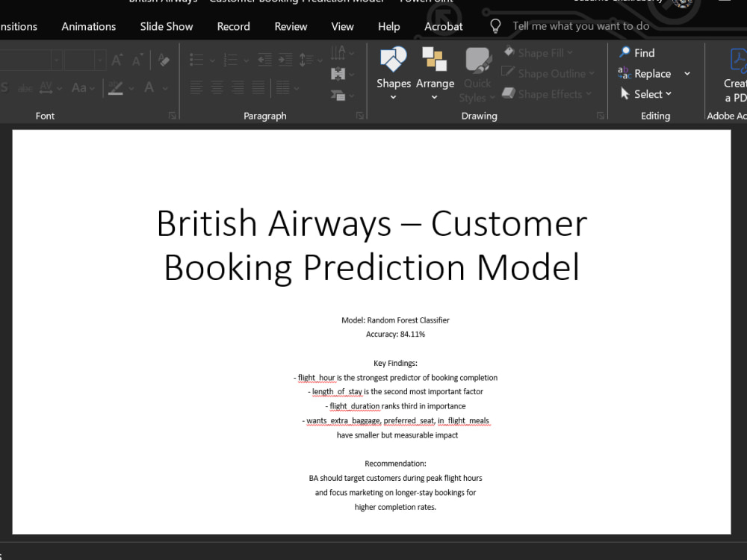Click the 'Recommendation:' heading text
747x560 pixels.
tap(395, 464)
